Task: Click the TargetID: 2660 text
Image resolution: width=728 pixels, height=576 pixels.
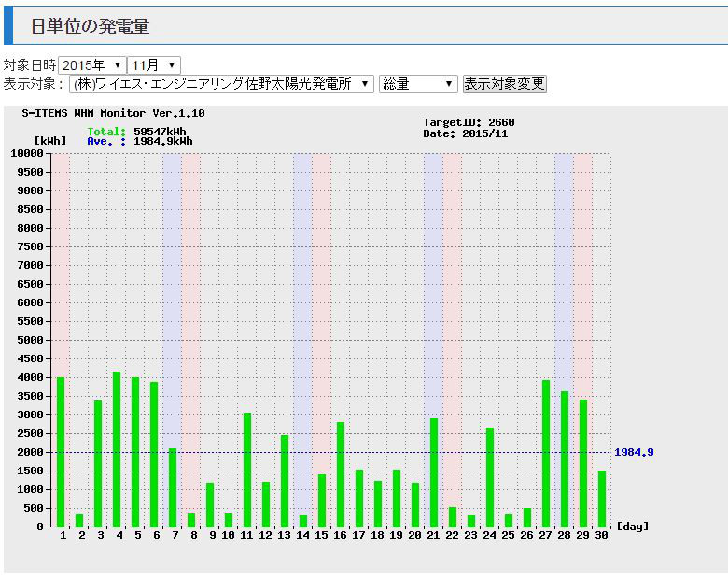Action: 469,122
